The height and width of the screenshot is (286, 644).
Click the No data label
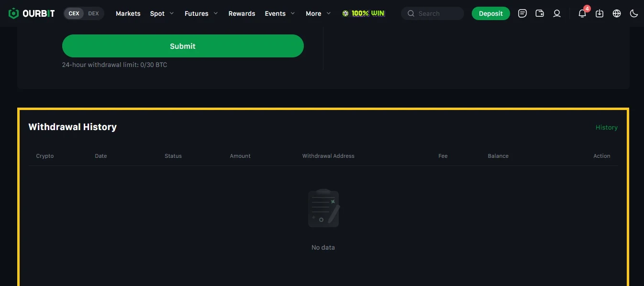pos(323,247)
